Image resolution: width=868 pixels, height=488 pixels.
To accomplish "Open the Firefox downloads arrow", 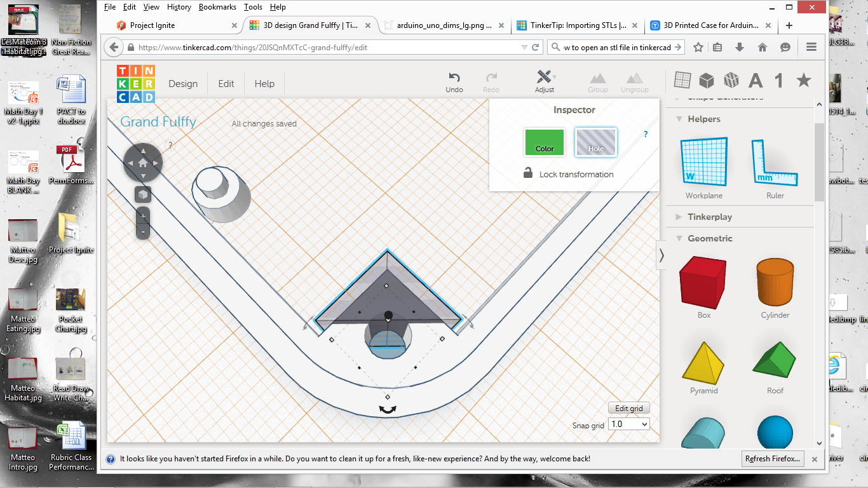I will [740, 47].
